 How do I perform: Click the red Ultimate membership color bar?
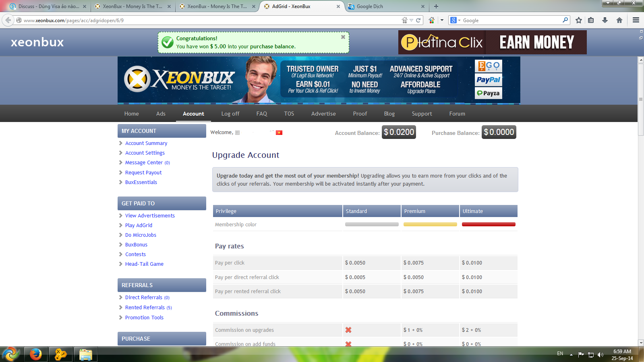coord(489,224)
